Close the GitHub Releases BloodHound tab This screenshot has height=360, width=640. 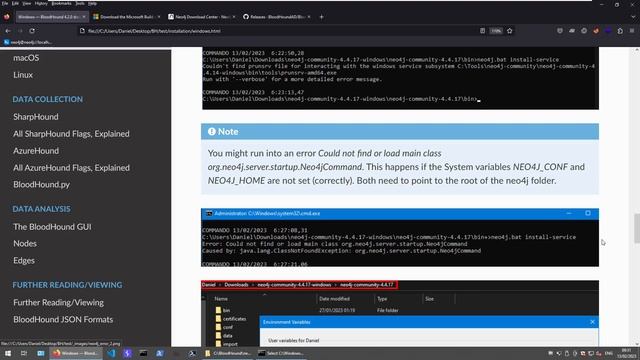pos(309,17)
